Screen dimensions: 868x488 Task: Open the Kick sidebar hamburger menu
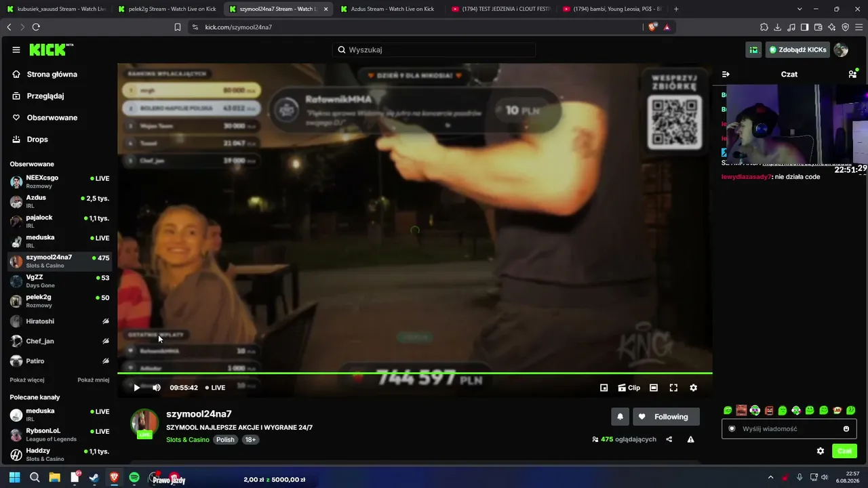pos(16,49)
